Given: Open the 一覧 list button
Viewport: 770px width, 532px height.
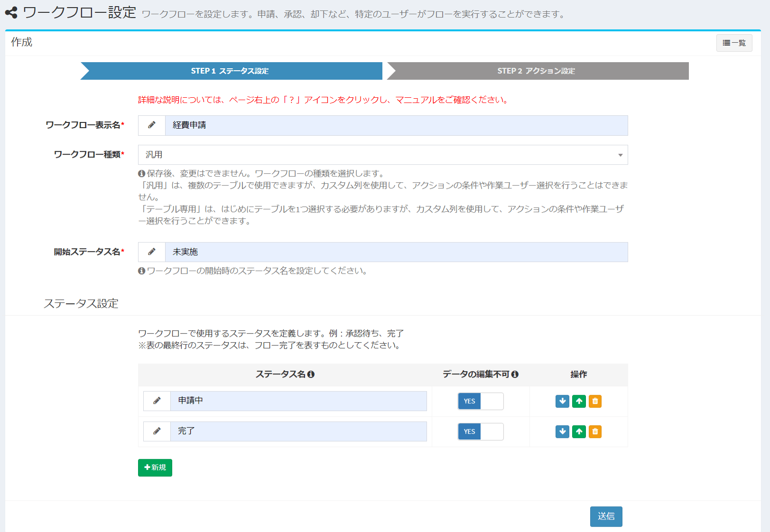Looking at the screenshot, I should 734,43.
